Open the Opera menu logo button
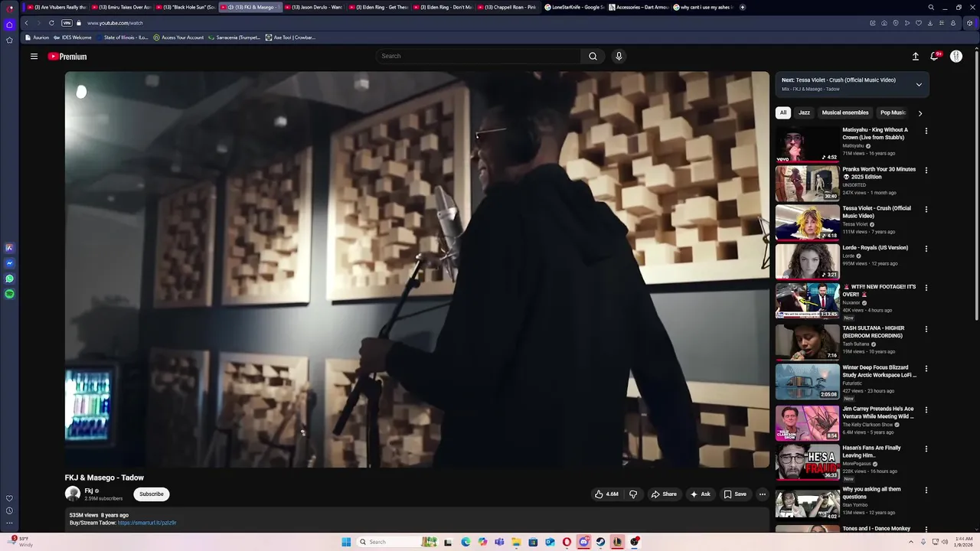 pos(9,8)
